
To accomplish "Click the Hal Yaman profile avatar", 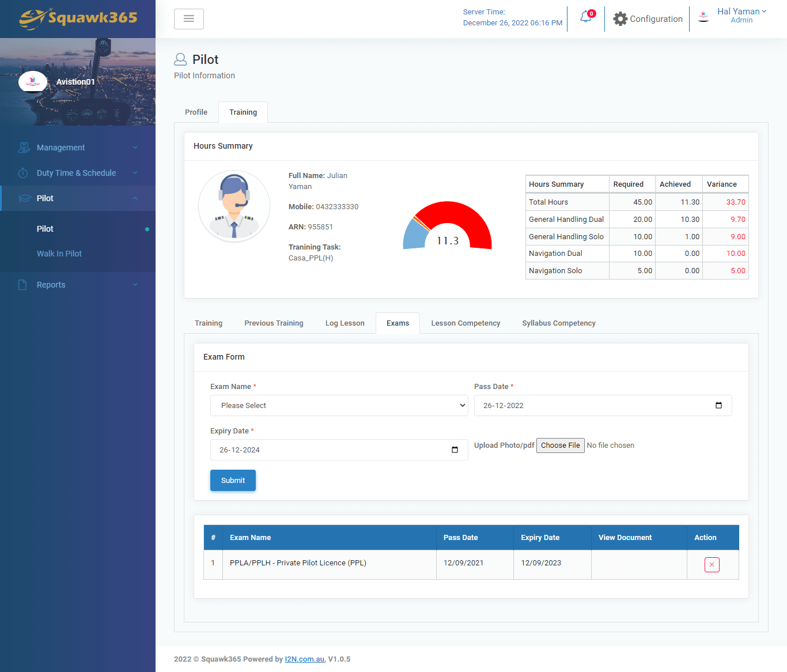I will pyautogui.click(x=703, y=16).
